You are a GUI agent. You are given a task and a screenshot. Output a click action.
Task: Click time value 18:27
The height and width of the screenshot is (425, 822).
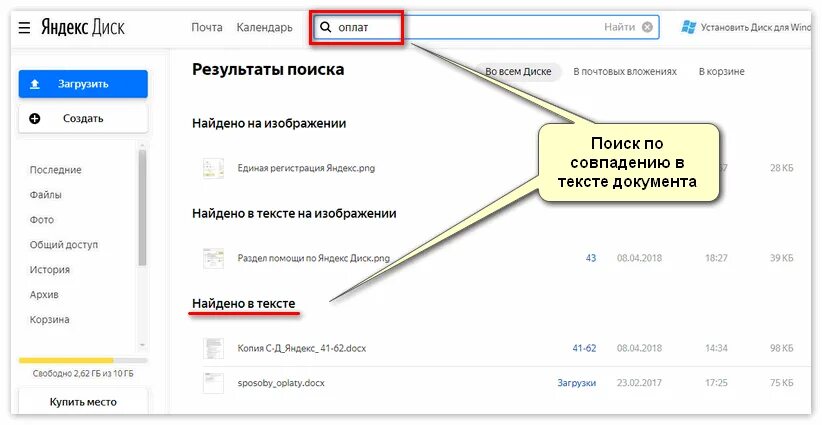[716, 258]
